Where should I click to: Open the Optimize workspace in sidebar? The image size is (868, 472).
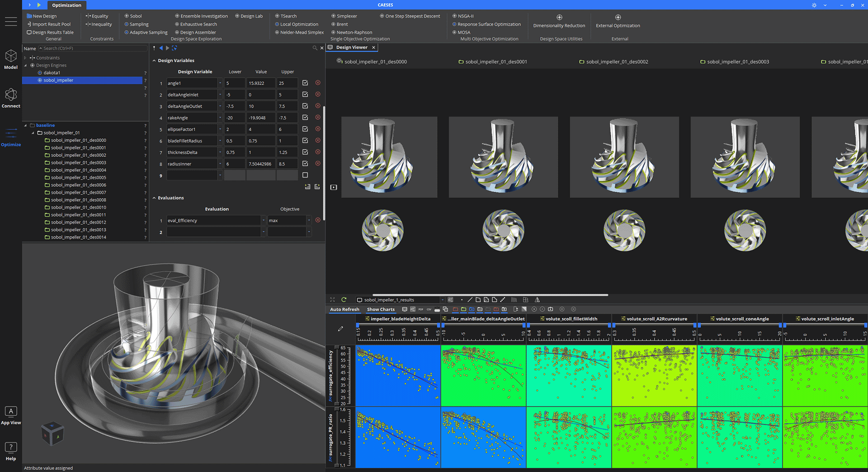(11, 137)
